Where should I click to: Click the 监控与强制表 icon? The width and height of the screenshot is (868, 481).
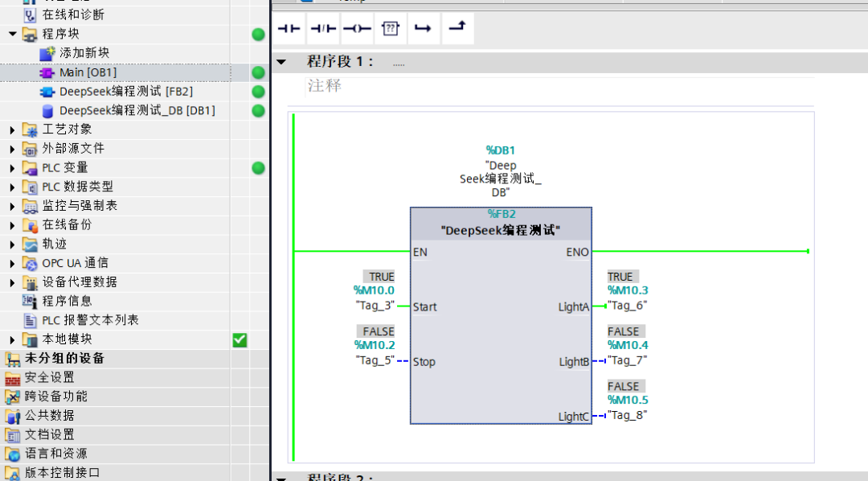[x=30, y=206]
